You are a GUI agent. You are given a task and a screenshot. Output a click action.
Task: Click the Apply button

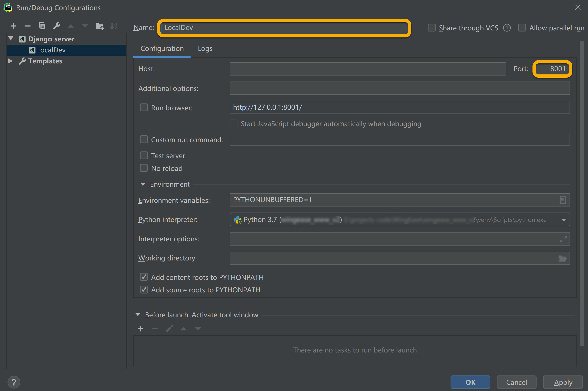click(x=563, y=382)
